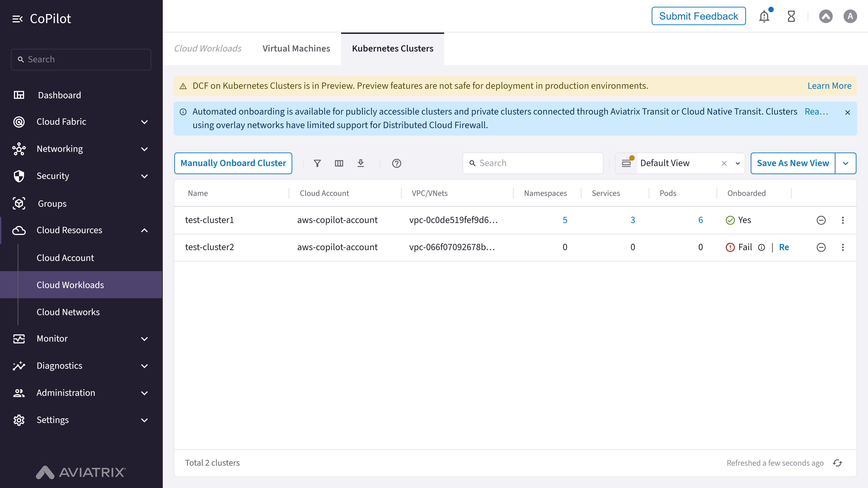868x488 pixels.
Task: Open Cloud Account in the sidebar
Action: [x=65, y=258]
